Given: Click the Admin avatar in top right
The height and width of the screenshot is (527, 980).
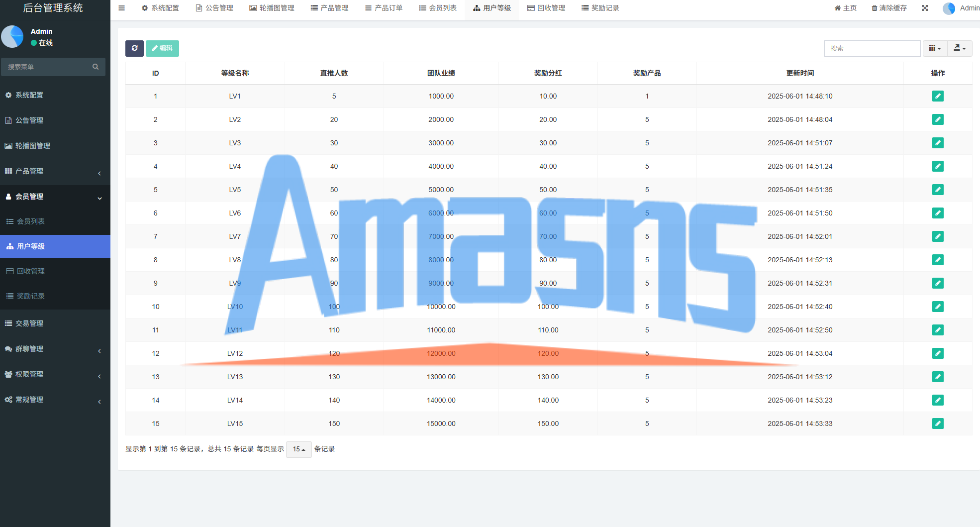Looking at the screenshot, I should tap(949, 8).
